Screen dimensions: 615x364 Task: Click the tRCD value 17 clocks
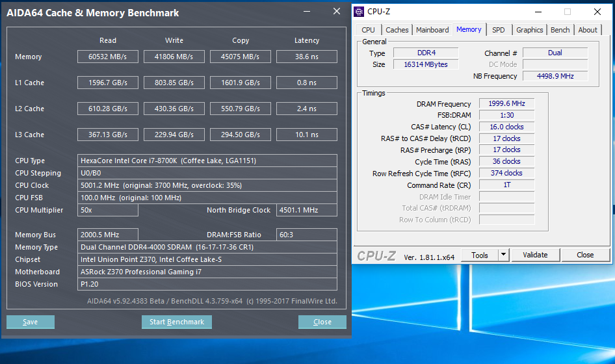(506, 138)
